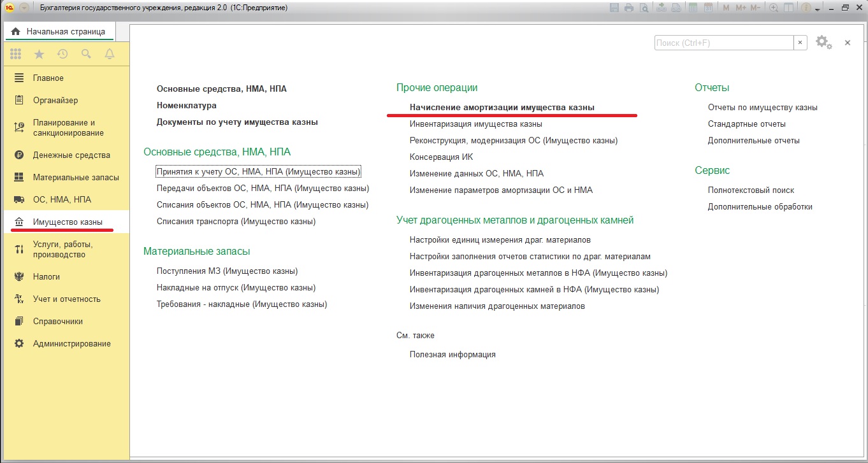Open ОС, НМА, НПА sidebar section
This screenshot has width=868, height=463.
point(62,199)
